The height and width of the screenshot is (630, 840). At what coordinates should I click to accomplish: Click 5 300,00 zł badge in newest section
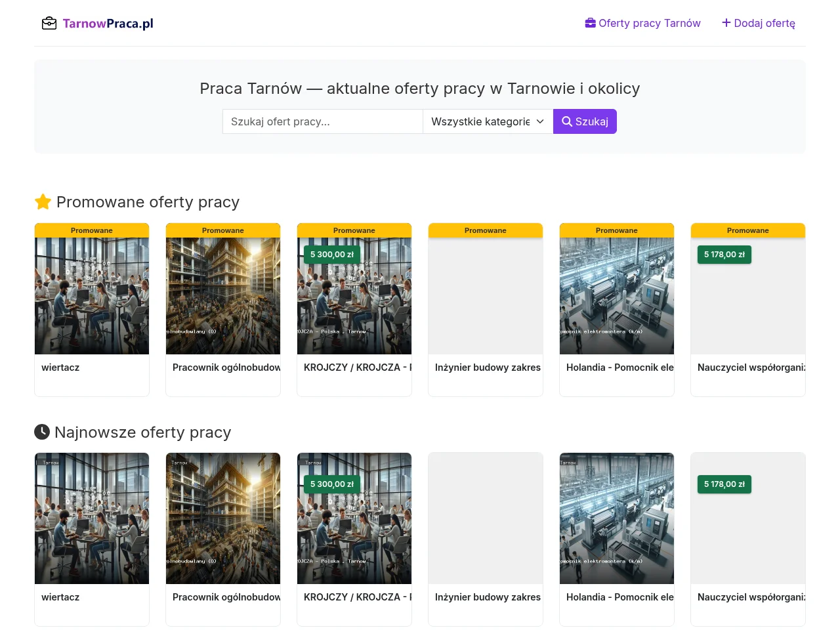coord(332,484)
